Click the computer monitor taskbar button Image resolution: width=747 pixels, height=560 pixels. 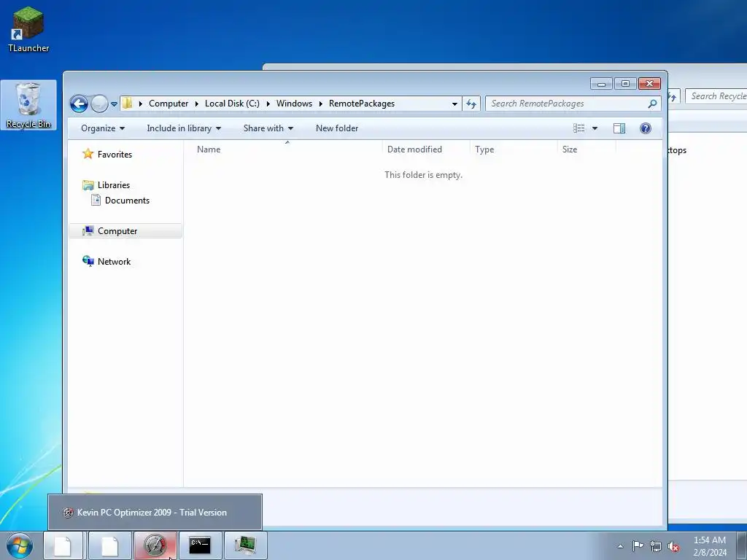tap(245, 545)
